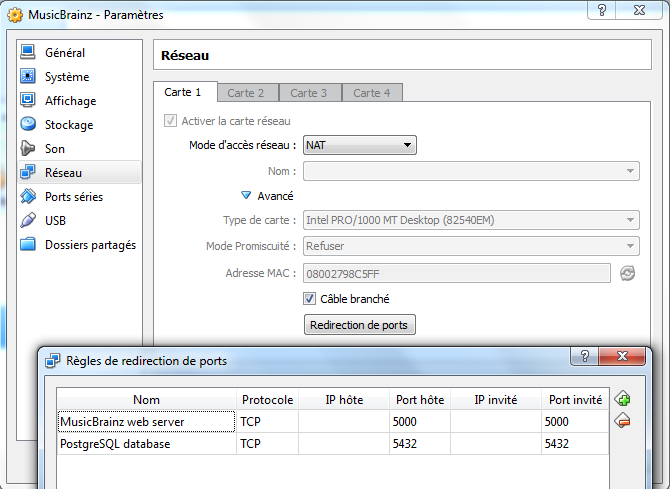
Task: Open the Affichage display settings
Action: click(70, 101)
